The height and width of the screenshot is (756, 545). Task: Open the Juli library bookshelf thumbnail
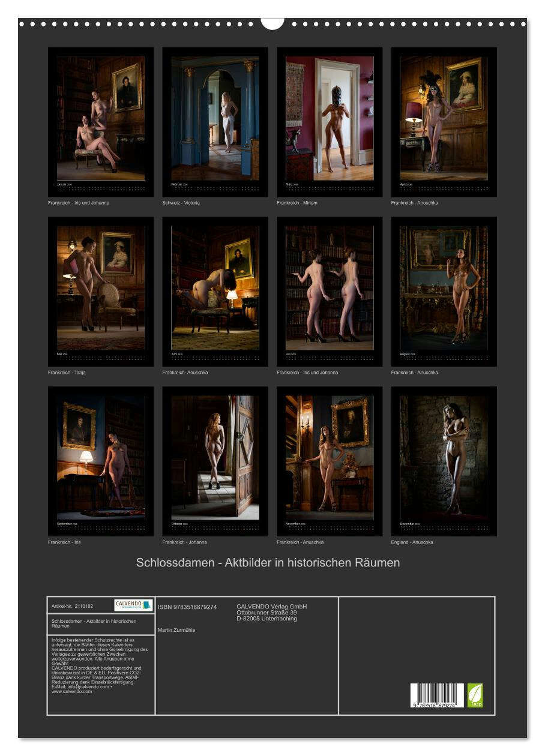[x=330, y=292]
